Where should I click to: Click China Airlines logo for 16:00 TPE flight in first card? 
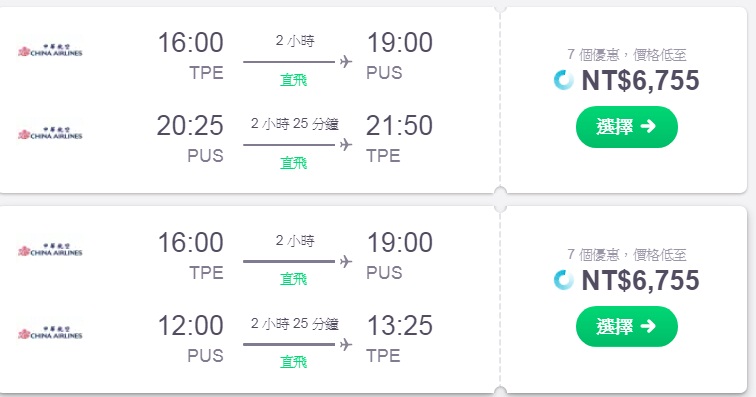click(50, 51)
